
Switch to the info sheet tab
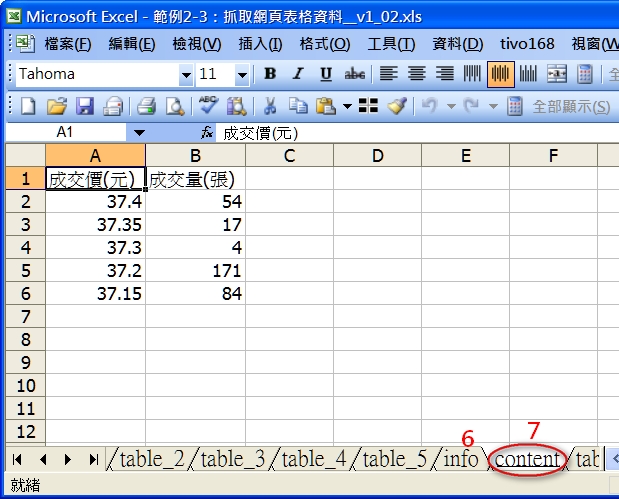pyautogui.click(x=461, y=459)
